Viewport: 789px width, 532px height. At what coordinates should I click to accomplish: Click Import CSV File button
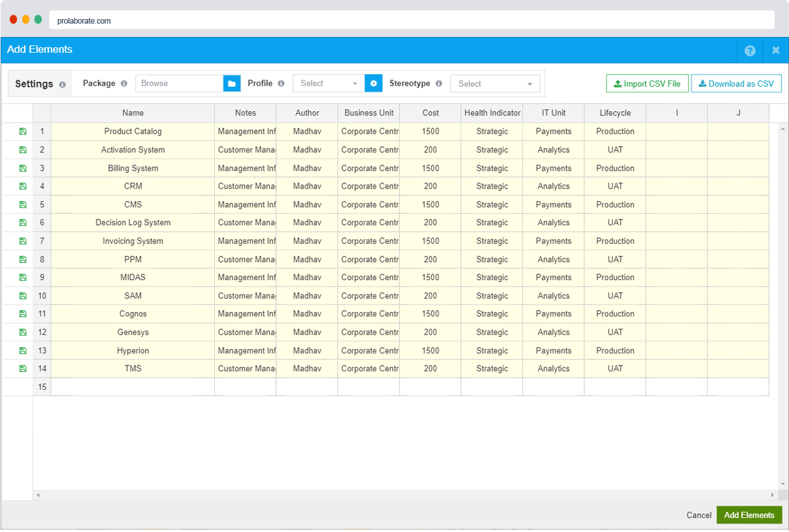tap(647, 84)
